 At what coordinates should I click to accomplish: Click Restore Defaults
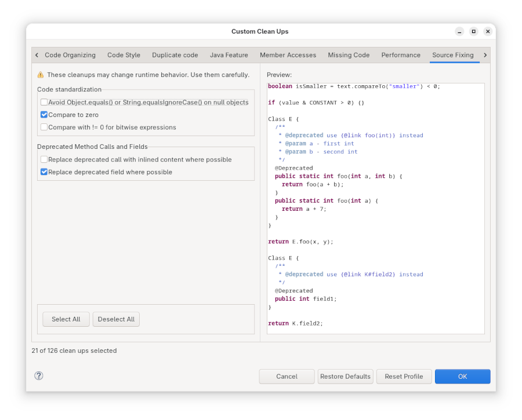pyautogui.click(x=345, y=377)
